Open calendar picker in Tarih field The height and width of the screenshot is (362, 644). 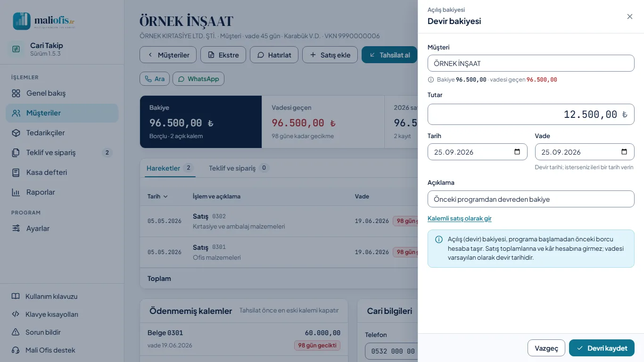(517, 152)
